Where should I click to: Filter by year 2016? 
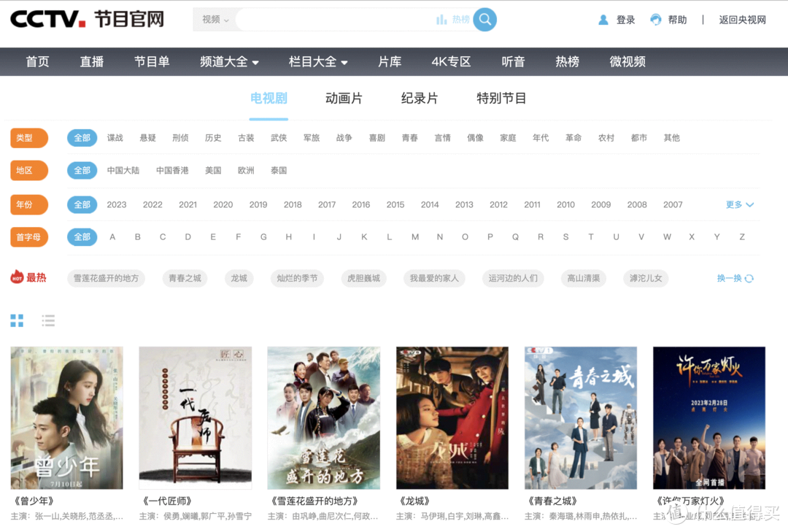click(x=361, y=204)
